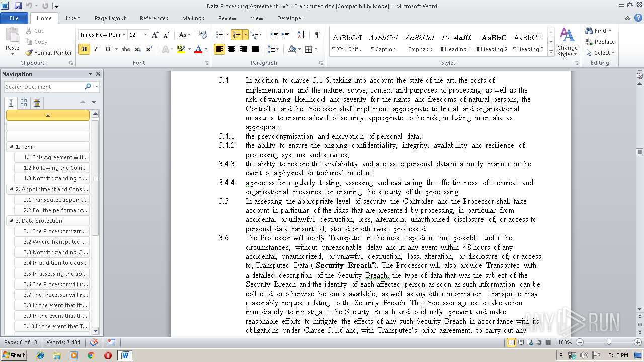Click the Change Styles button

(567, 42)
